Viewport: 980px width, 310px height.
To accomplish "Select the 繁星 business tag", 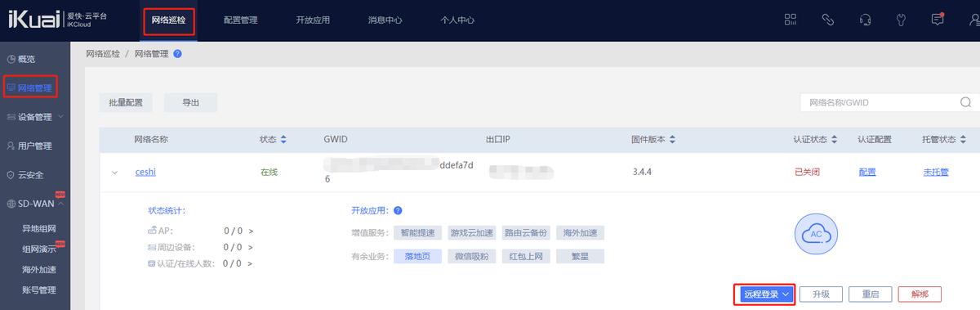I will point(579,256).
